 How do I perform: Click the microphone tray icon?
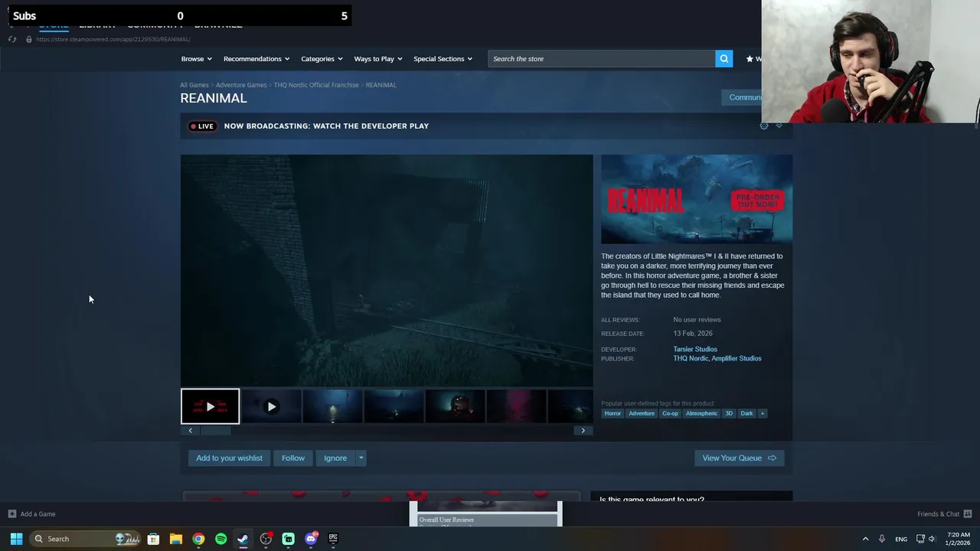882,539
